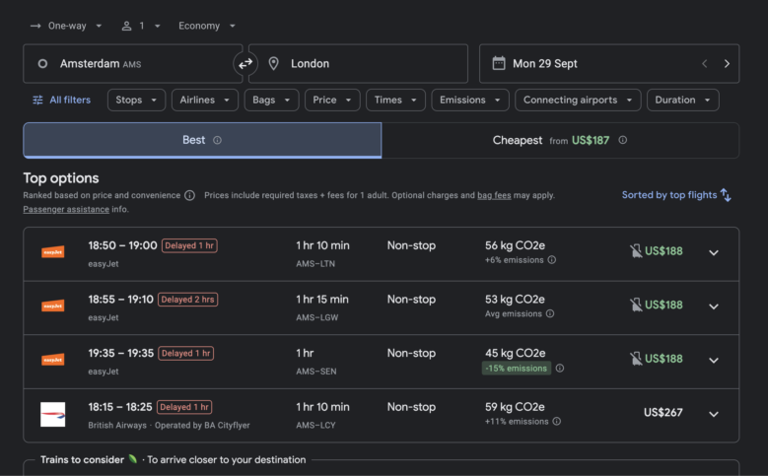Open the Economy cabin class dropdown

(x=207, y=26)
